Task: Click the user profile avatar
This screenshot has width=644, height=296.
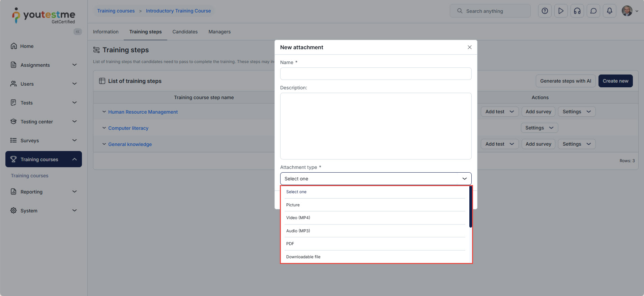Action: [627, 11]
